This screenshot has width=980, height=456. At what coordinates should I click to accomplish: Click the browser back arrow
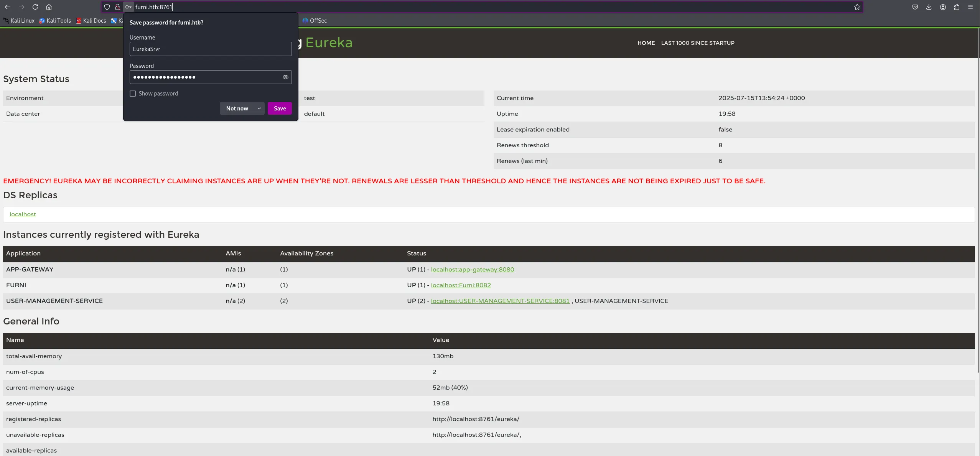8,7
